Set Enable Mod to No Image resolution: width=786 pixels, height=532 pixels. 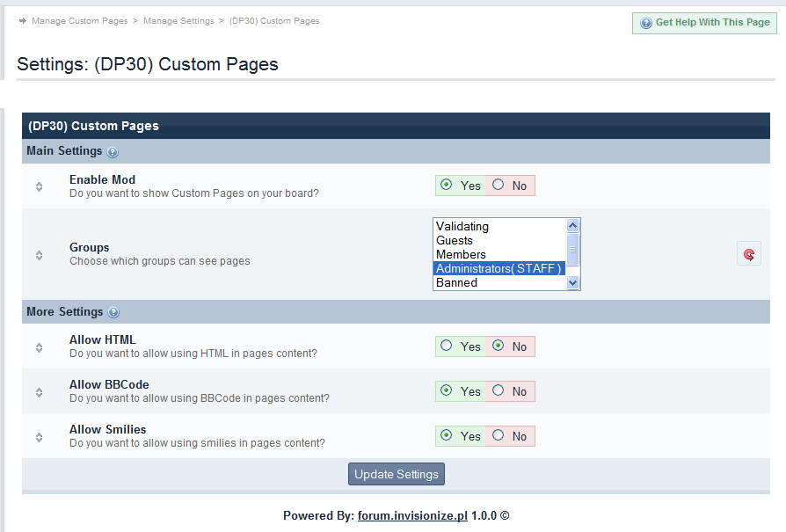click(499, 186)
